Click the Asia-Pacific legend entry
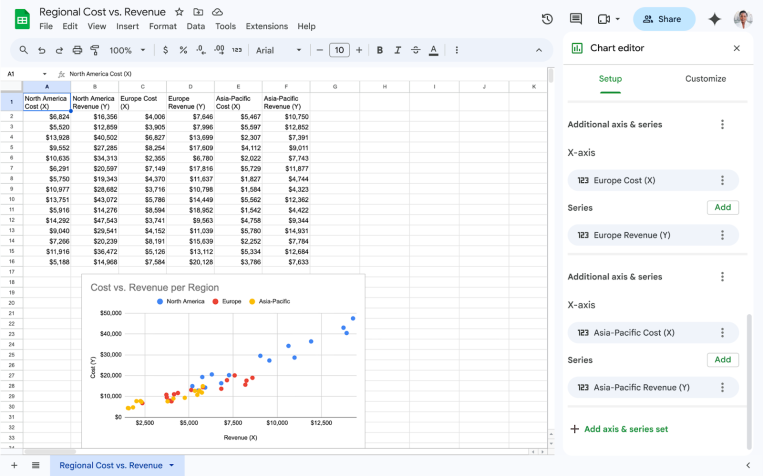This screenshot has height=476, width=763. click(270, 301)
